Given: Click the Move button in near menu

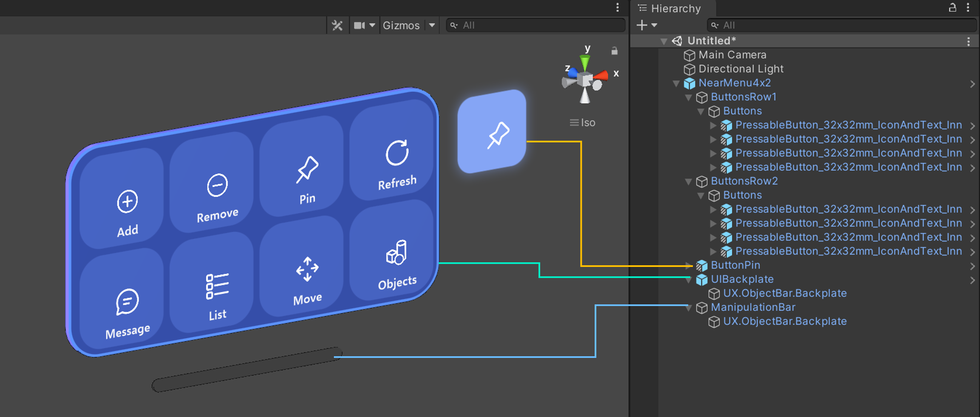Looking at the screenshot, I should 302,267.
